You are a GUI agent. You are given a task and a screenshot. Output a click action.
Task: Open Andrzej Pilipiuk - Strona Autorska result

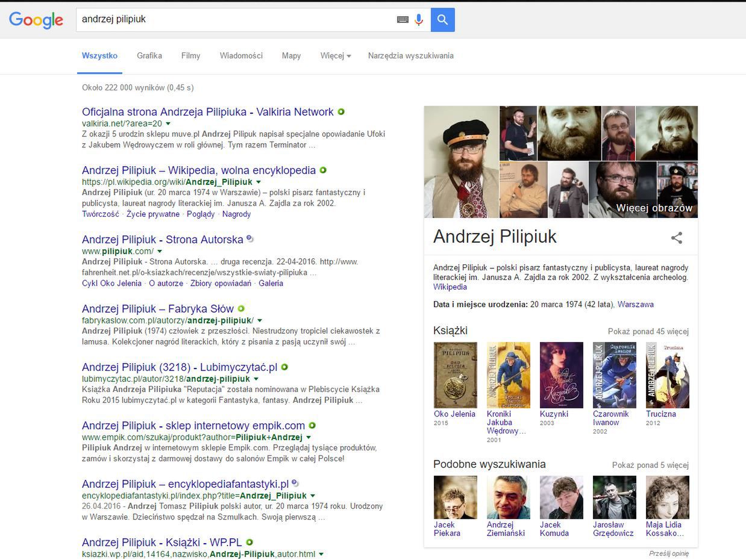pyautogui.click(x=163, y=240)
